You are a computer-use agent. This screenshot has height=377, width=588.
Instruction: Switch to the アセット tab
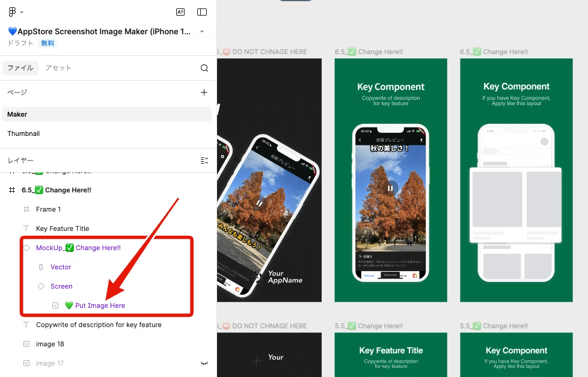[58, 68]
